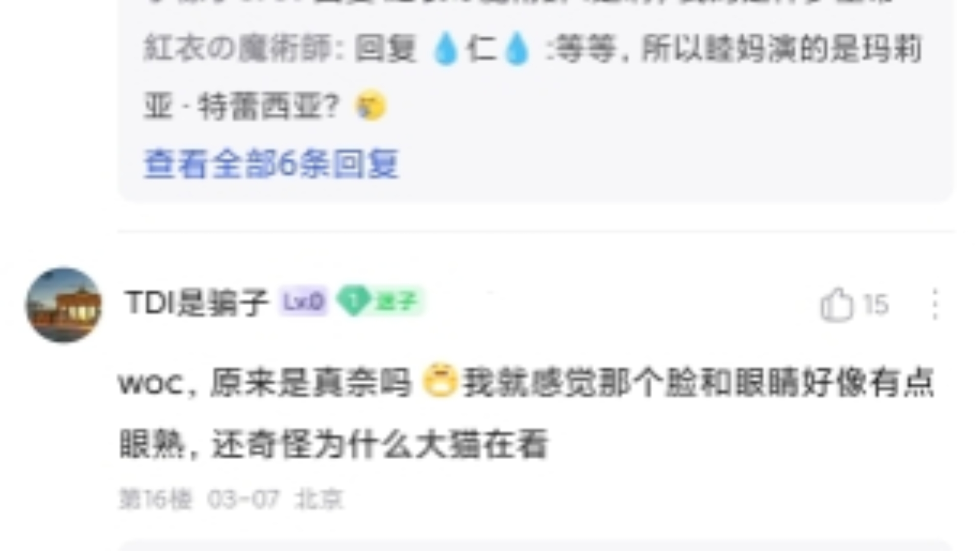Tap the reply text 所以睦妈演的是玛莉亚
The image size is (980, 551).
coord(781,49)
